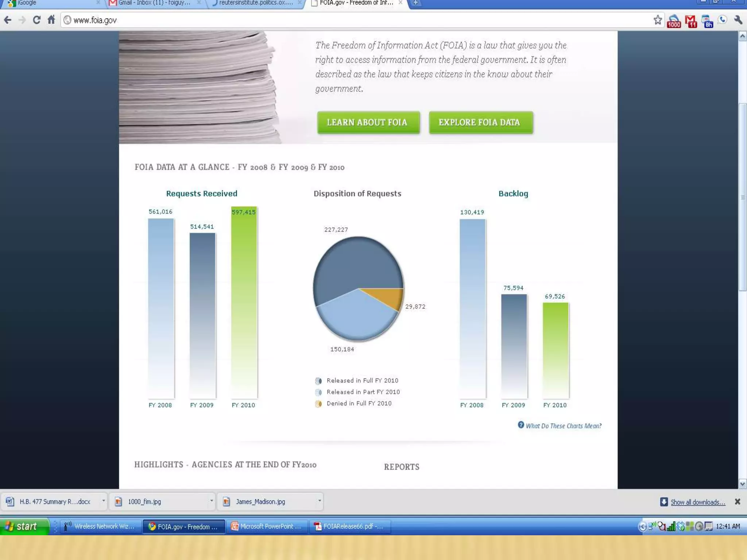Click the FY 2010 green Requests Received bar

(x=244, y=303)
